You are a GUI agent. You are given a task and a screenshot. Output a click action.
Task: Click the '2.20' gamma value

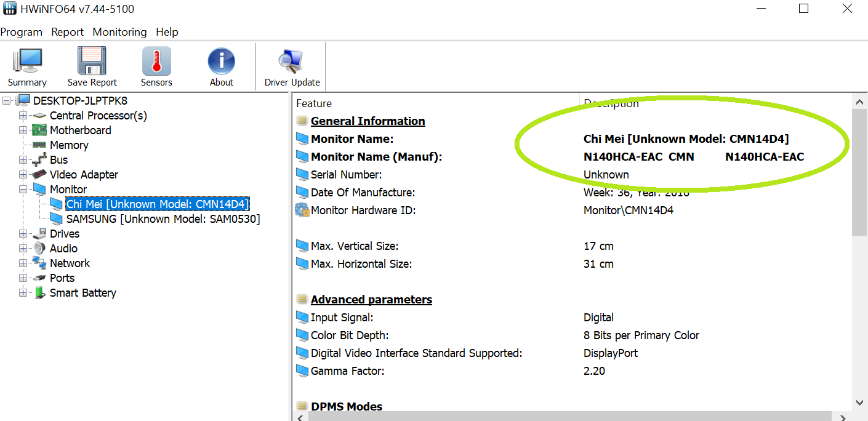[594, 371]
